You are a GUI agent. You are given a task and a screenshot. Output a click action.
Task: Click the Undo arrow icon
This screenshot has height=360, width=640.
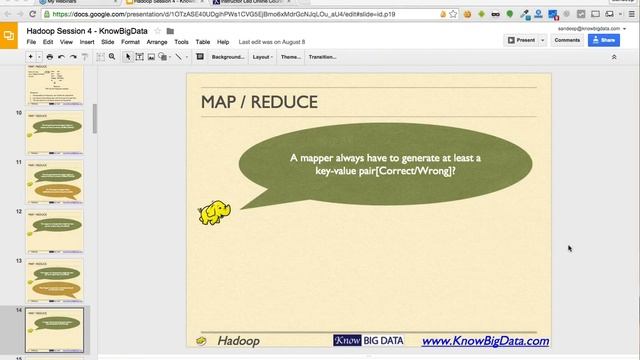(x=61, y=57)
